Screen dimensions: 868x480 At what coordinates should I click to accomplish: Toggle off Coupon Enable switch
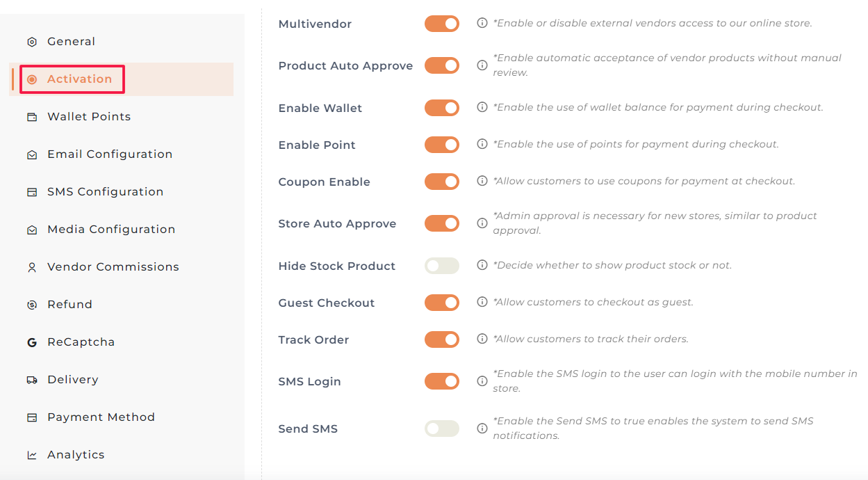[x=442, y=182]
